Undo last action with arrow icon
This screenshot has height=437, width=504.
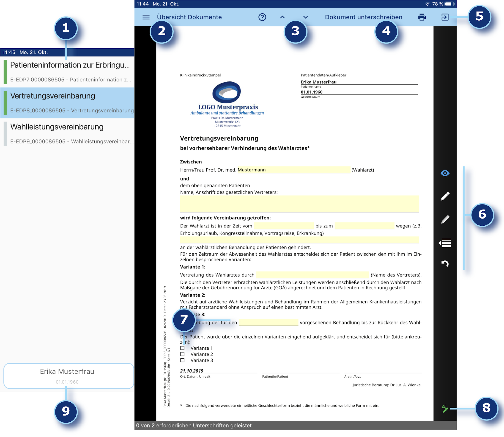445,263
